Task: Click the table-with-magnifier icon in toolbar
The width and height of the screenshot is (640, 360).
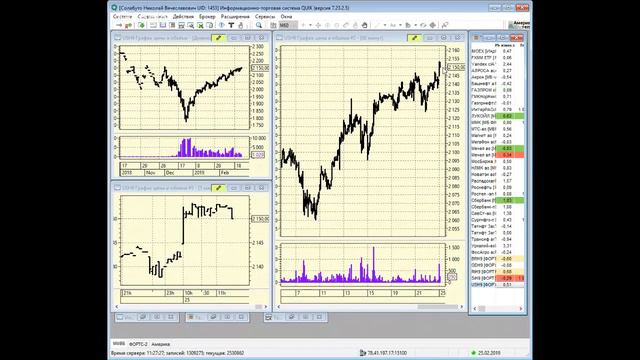Action: pos(191,25)
